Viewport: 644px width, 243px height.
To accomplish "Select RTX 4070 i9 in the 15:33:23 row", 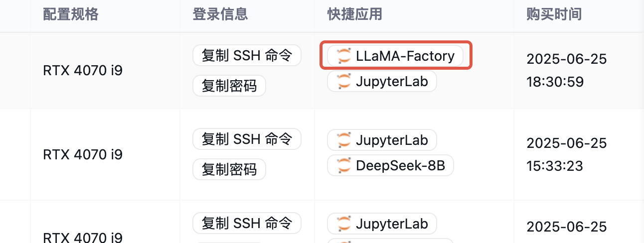I will click(83, 154).
